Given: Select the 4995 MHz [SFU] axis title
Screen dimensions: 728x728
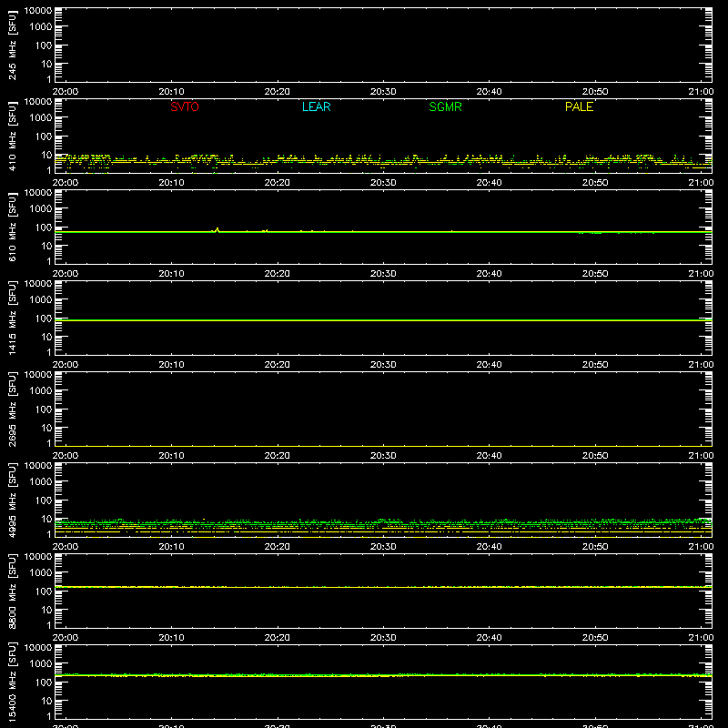Looking at the screenshot, I should [x=12, y=500].
